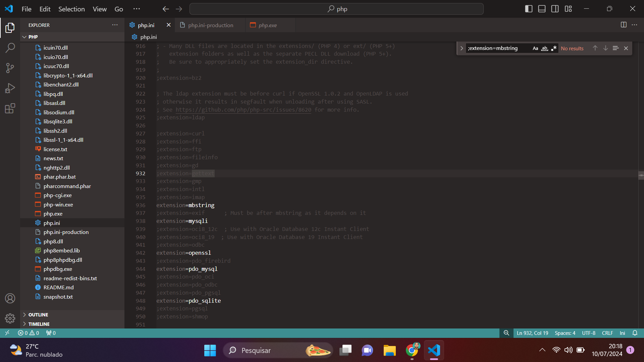644x362 pixels.
Task: Open the Source Control view
Action: click(x=10, y=68)
